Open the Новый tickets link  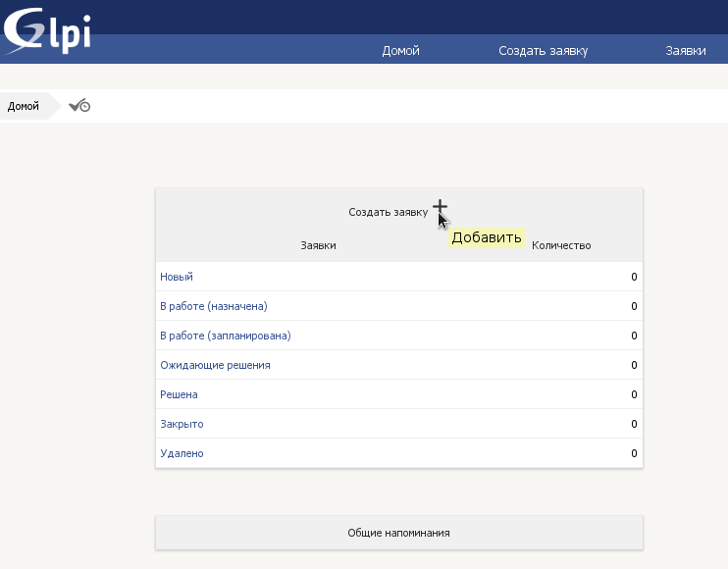[x=177, y=277]
